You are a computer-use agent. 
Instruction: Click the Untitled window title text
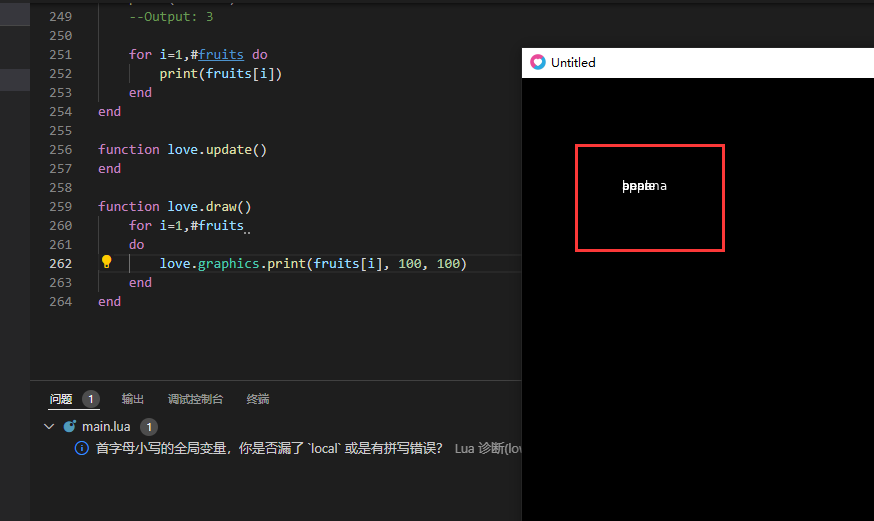click(573, 62)
